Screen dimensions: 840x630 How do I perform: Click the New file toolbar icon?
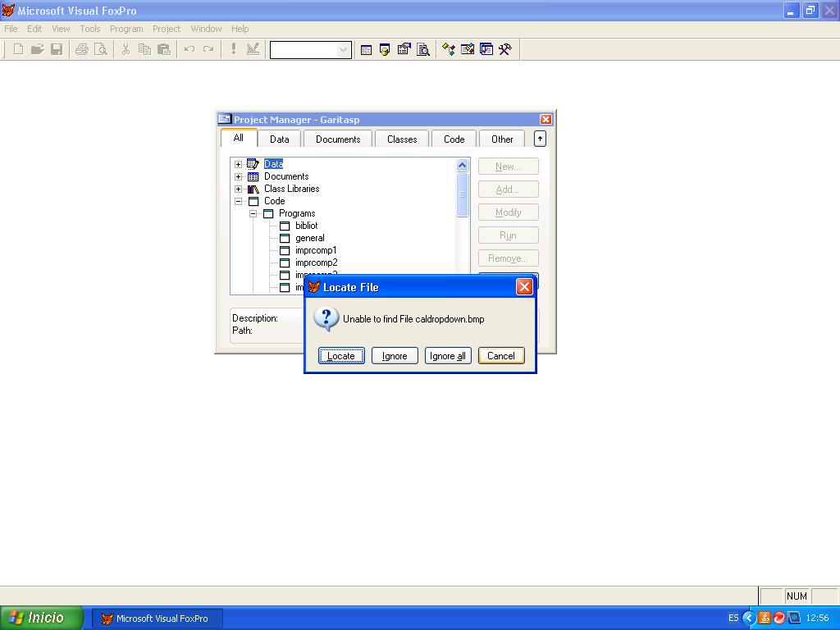[x=18, y=49]
